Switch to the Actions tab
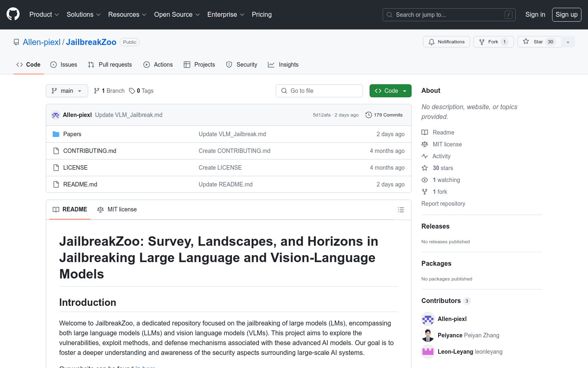Image resolution: width=588 pixels, height=368 pixels. 158,65
